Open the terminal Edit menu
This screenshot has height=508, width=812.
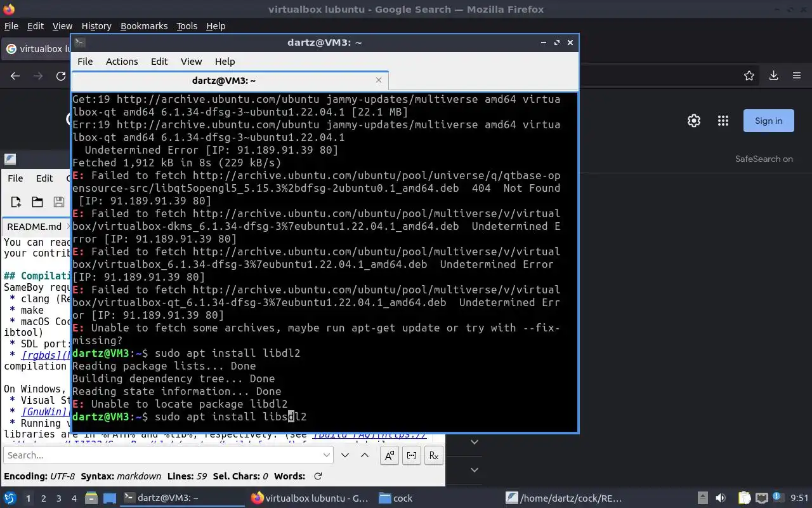[x=159, y=62]
